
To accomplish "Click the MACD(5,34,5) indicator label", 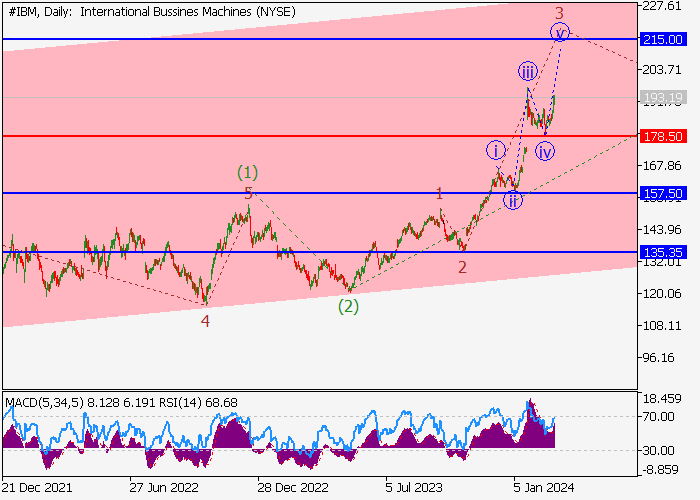I will (x=45, y=403).
